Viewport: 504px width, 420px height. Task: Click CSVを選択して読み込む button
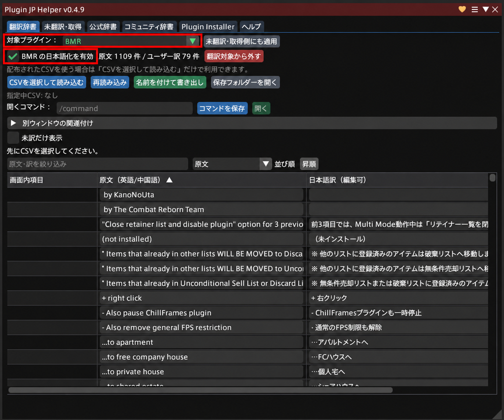pyautogui.click(x=47, y=82)
